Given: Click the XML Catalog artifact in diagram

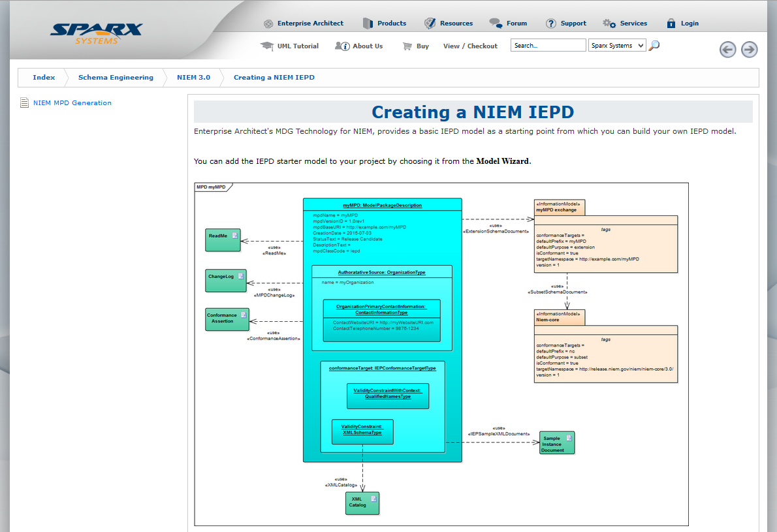Looking at the screenshot, I should pos(362,503).
